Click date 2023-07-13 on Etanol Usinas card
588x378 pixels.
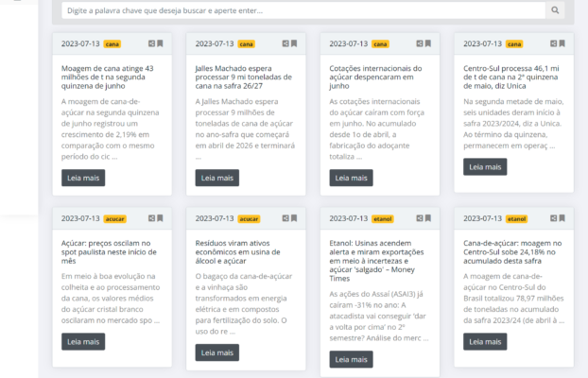click(x=349, y=218)
